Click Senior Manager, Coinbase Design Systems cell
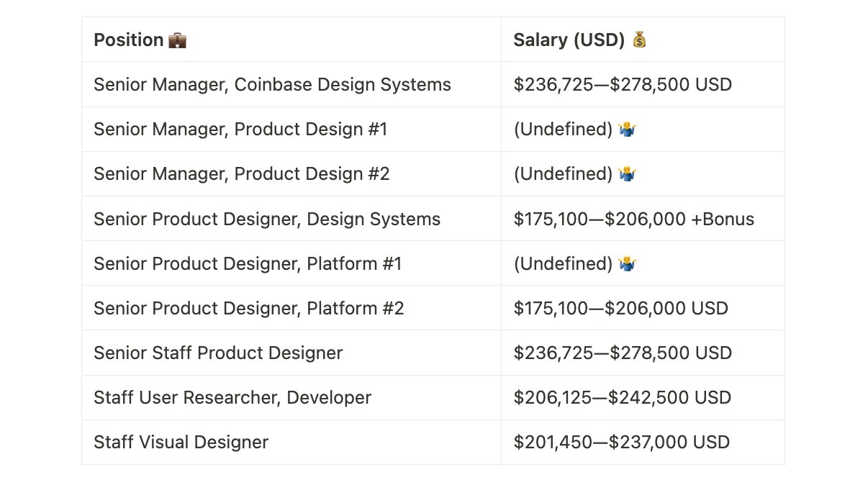Image resolution: width=868 pixels, height=485 pixels. pyautogui.click(x=291, y=85)
